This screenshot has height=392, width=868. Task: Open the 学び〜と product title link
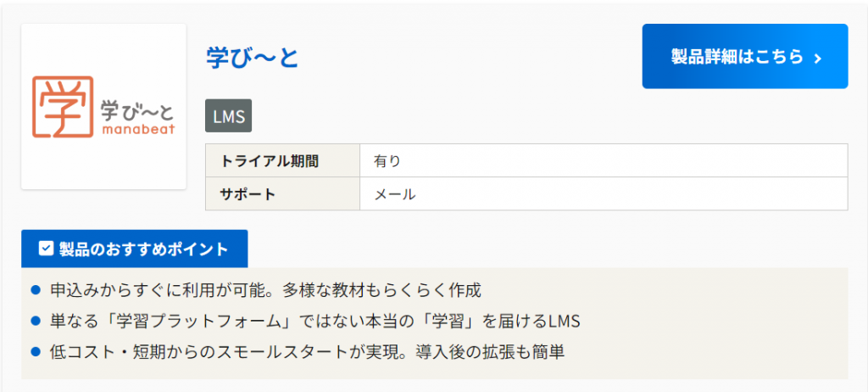pos(253,57)
